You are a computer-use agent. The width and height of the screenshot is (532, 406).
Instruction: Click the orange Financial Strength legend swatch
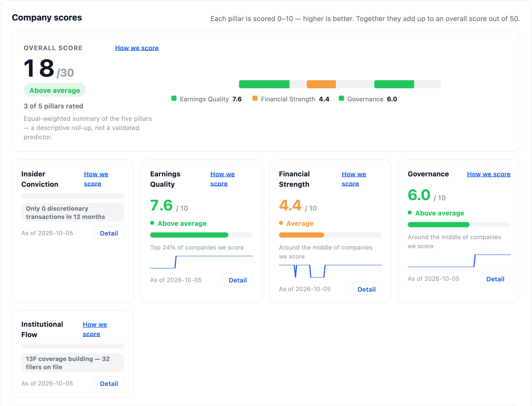(255, 98)
